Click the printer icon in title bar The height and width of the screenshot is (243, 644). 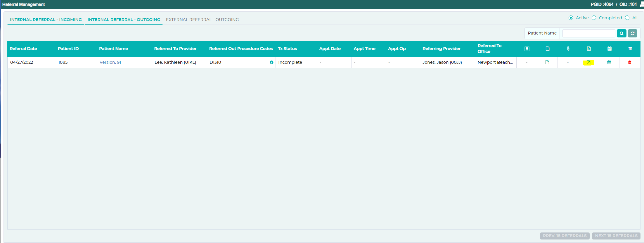pyautogui.click(x=642, y=4)
